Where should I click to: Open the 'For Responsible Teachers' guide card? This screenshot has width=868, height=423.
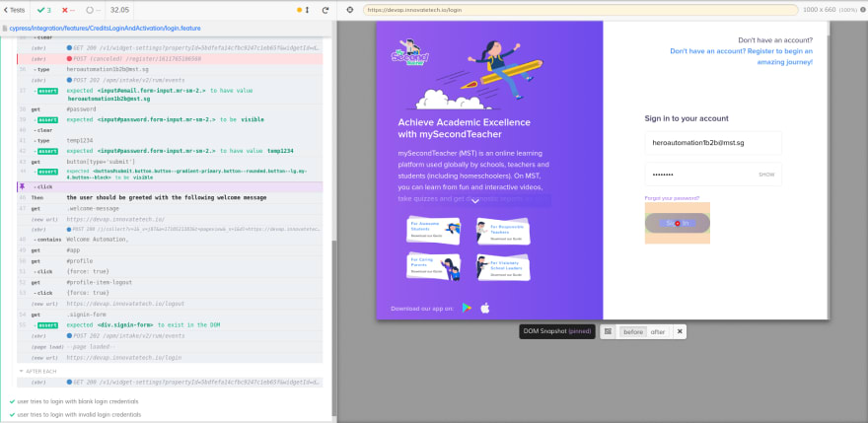503,231
